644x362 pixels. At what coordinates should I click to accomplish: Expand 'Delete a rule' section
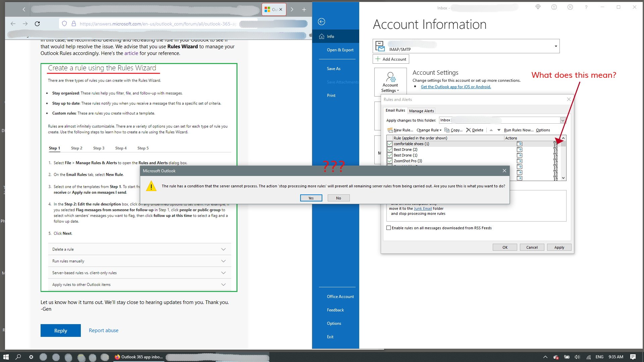click(140, 249)
